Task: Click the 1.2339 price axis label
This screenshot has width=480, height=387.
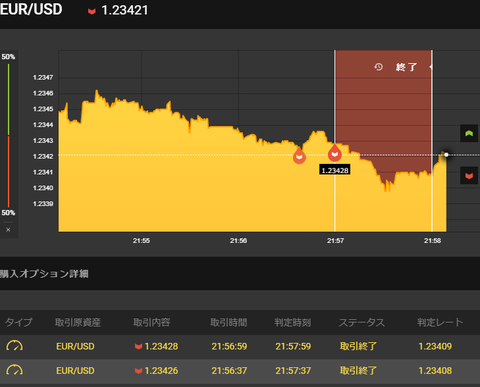Action: coord(43,204)
